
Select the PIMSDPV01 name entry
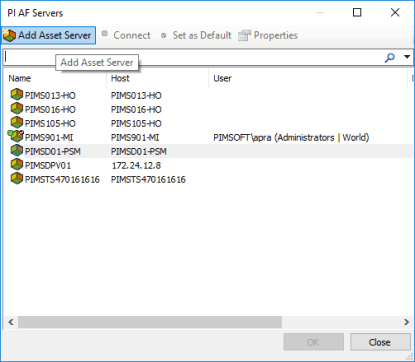pos(48,166)
